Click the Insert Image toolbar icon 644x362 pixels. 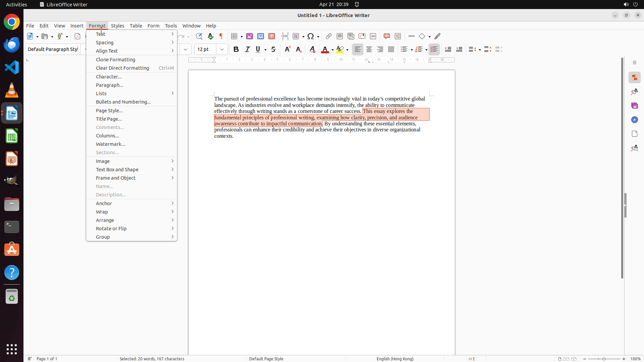coord(250,36)
